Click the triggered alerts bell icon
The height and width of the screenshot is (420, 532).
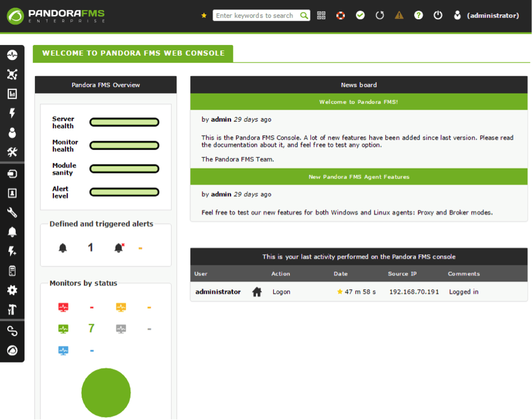tap(119, 248)
